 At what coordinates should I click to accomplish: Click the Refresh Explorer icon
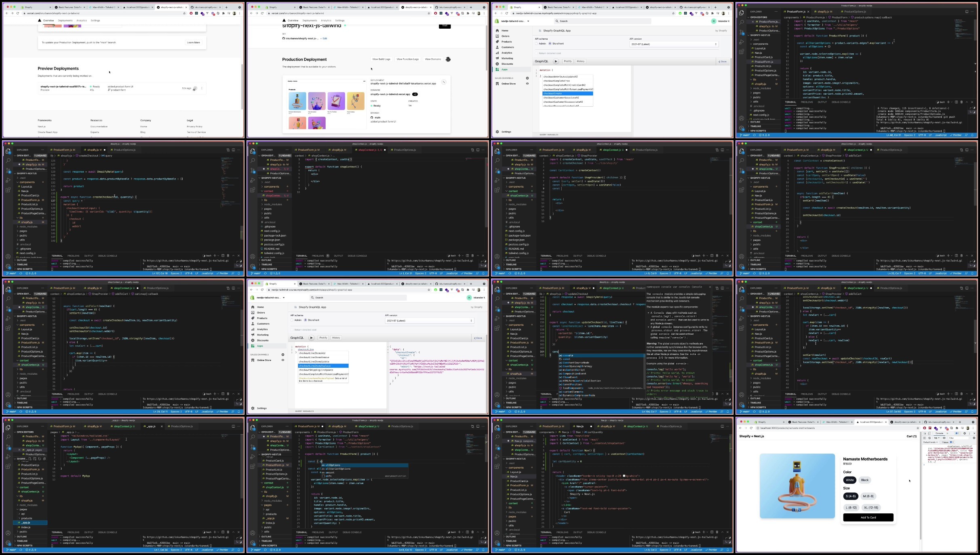click(x=40, y=459)
